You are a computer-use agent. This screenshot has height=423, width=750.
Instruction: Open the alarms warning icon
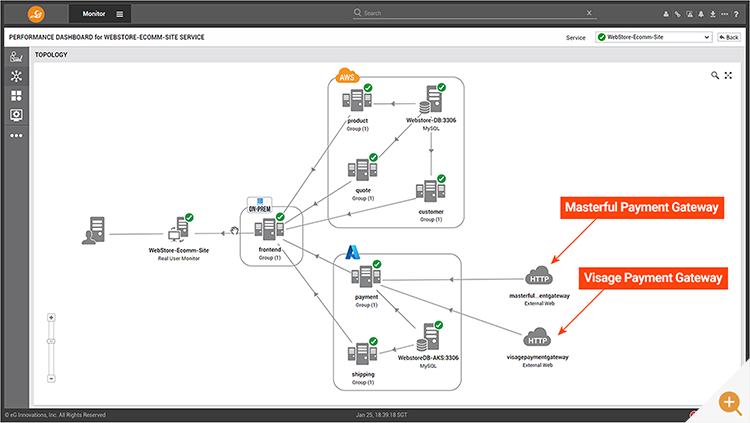pyautogui.click(x=689, y=14)
